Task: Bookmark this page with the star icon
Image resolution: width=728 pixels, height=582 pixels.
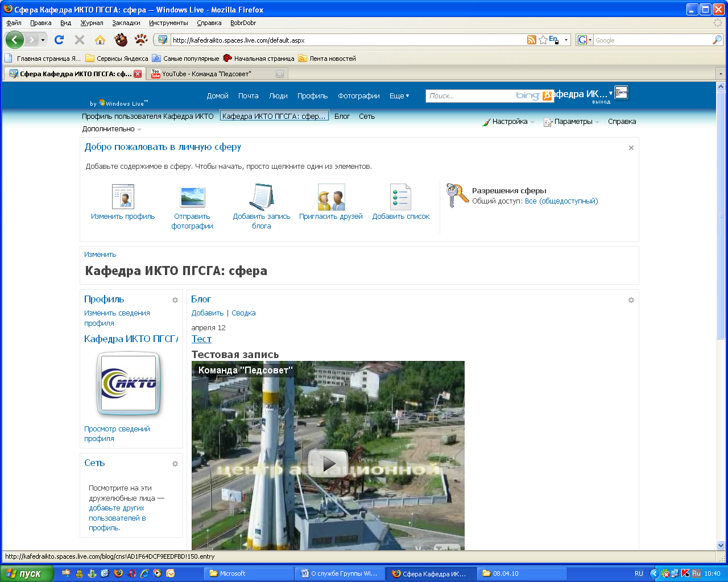Action: (543, 40)
